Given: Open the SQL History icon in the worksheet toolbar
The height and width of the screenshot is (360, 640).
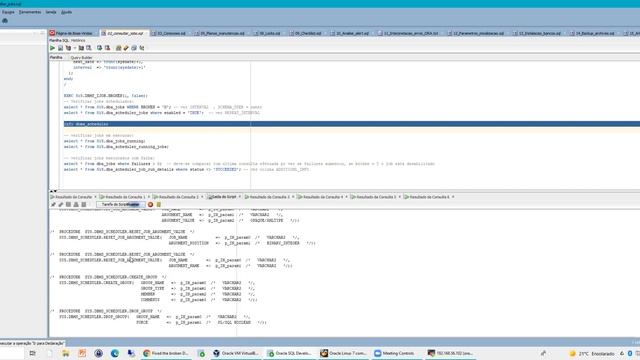Looking at the screenshot, I should tap(142, 48).
